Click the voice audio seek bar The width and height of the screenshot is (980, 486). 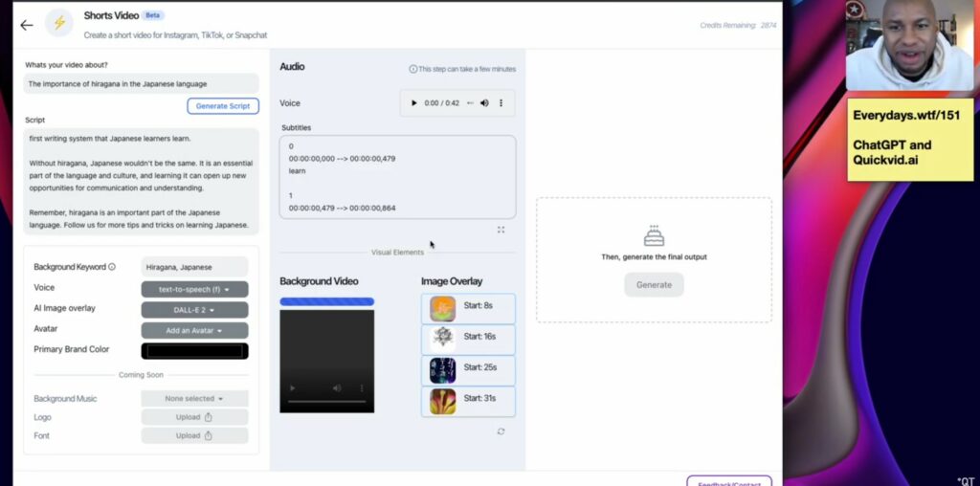[x=470, y=103]
